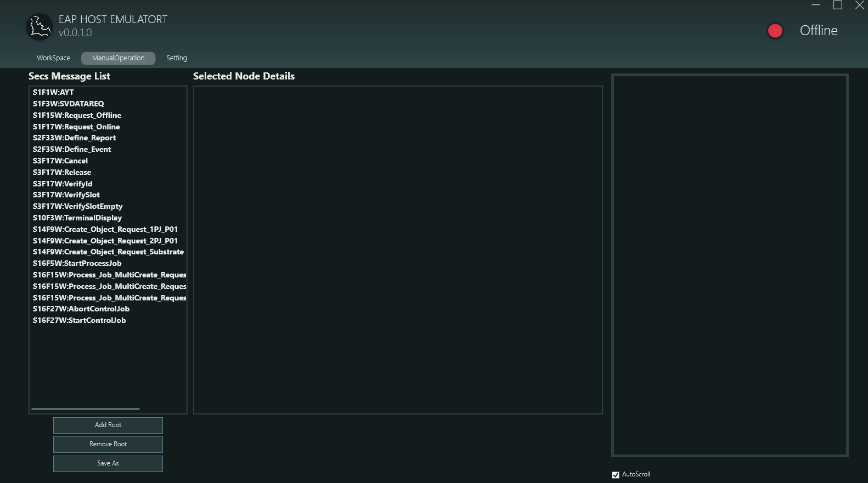This screenshot has height=483, width=868.
Task: Open the Setting tab
Action: pyautogui.click(x=176, y=58)
